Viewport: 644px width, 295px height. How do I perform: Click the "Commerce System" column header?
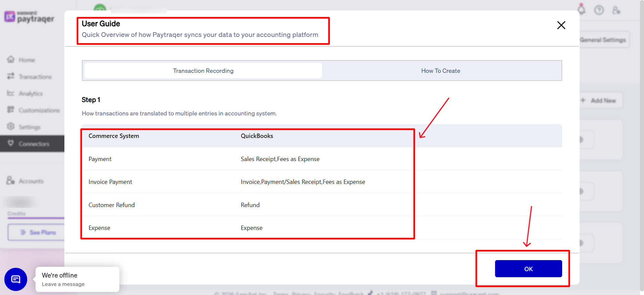click(114, 136)
